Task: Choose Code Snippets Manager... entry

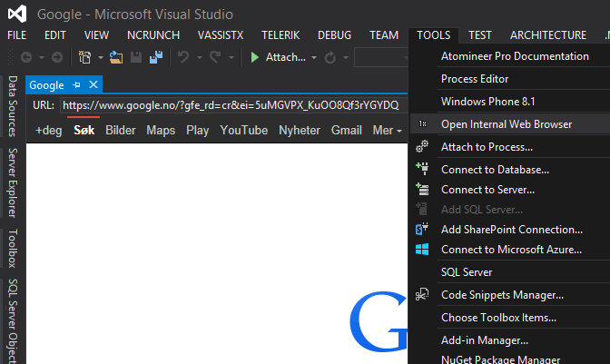Action: point(502,295)
